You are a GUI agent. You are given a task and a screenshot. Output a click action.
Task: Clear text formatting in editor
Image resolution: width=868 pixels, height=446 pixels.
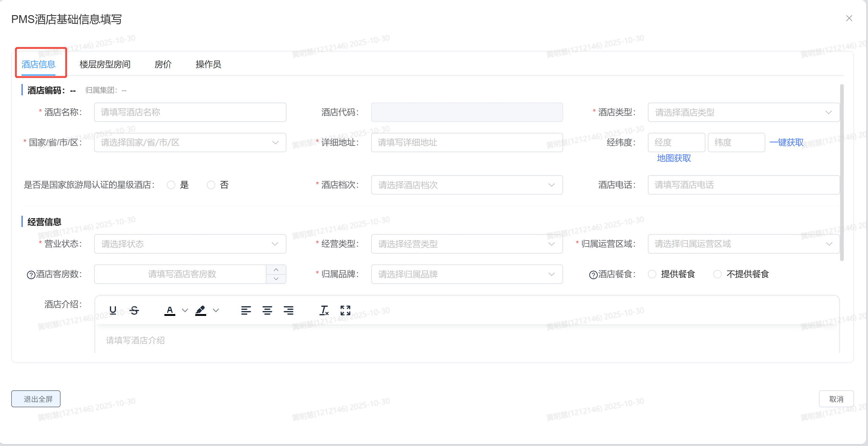coord(324,310)
